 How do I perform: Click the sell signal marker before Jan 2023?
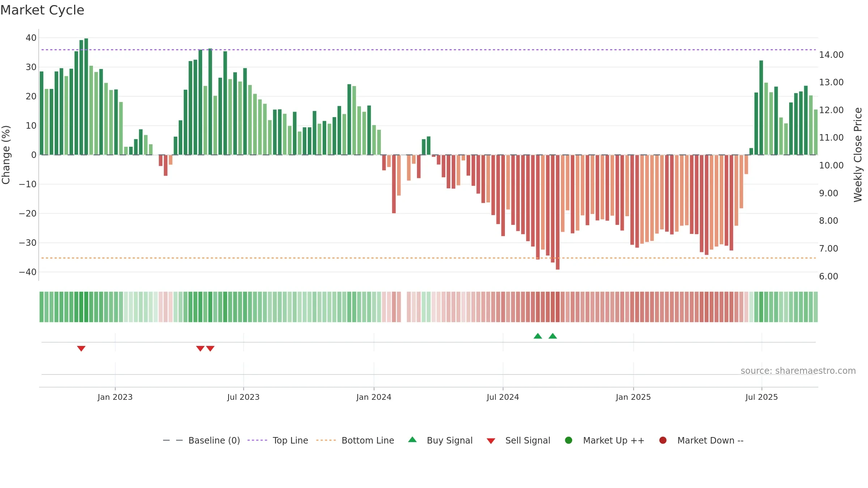(81, 348)
